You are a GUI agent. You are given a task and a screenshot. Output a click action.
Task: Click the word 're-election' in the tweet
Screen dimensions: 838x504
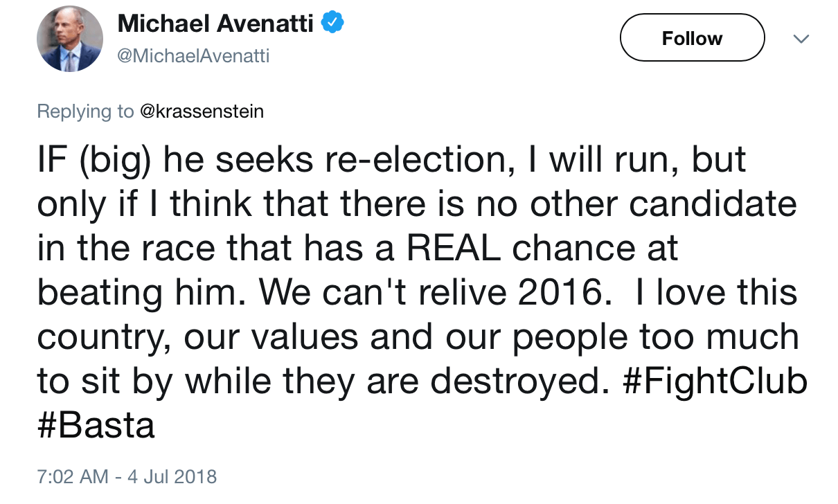coord(396,161)
